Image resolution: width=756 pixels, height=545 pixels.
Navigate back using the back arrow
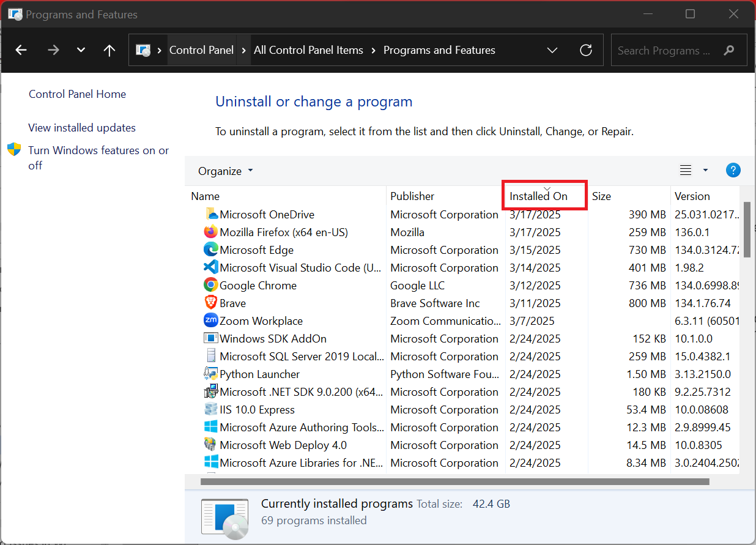point(21,50)
